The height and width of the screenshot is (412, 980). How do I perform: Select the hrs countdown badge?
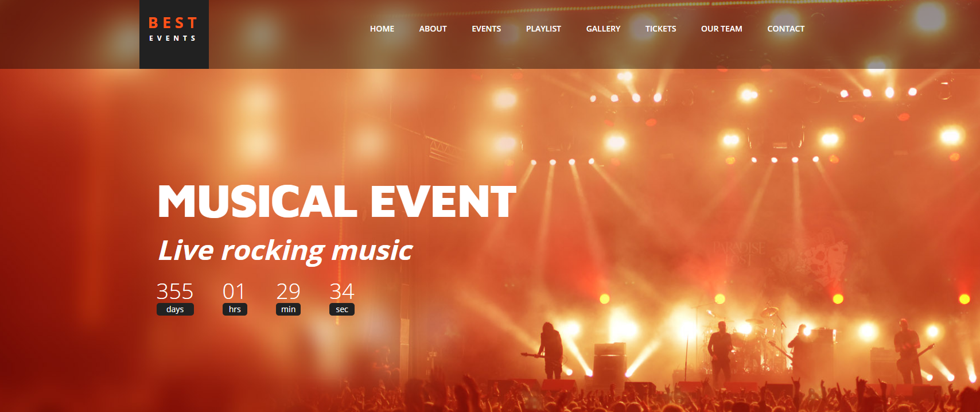pyautogui.click(x=235, y=309)
